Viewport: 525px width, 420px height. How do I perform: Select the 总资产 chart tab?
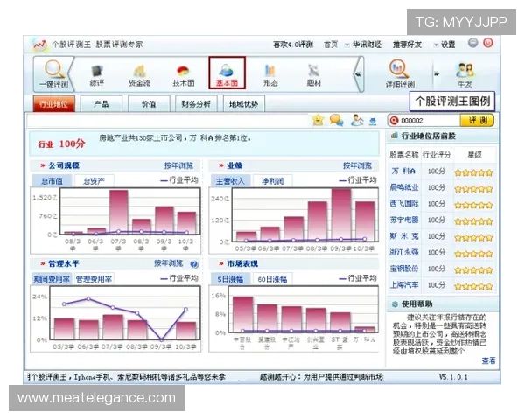tap(94, 181)
